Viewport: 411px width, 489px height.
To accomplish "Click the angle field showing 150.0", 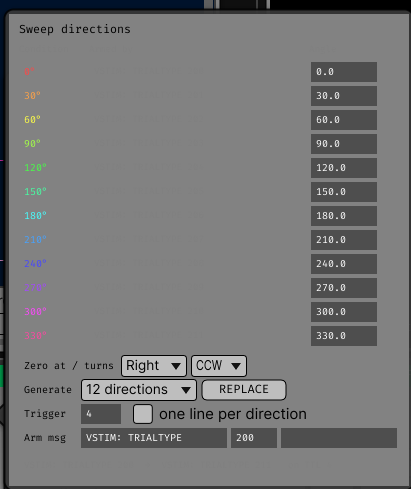I will [344, 192].
